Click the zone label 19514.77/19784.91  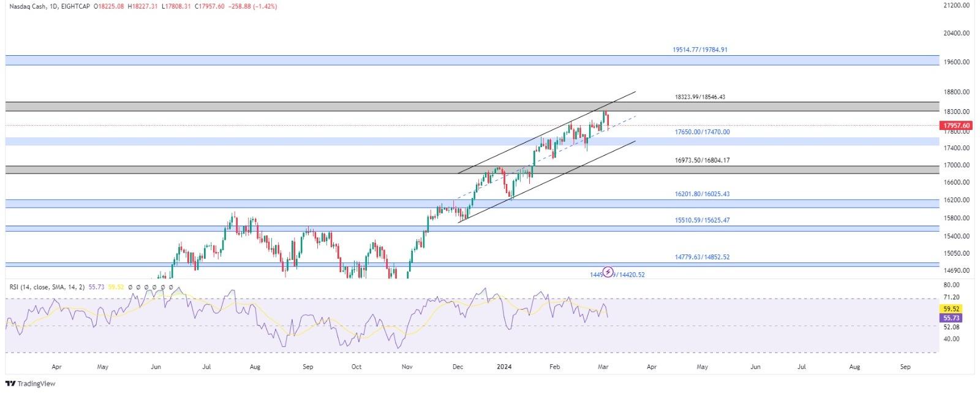pos(699,50)
